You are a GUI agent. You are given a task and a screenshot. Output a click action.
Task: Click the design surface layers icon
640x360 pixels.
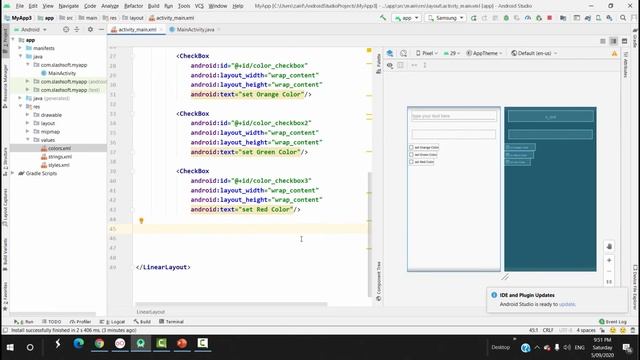pyautogui.click(x=390, y=53)
